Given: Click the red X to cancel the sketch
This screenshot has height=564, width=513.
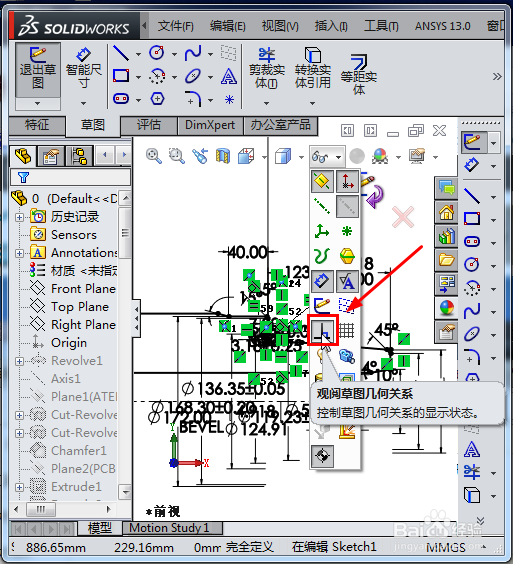Looking at the screenshot, I should click(403, 217).
